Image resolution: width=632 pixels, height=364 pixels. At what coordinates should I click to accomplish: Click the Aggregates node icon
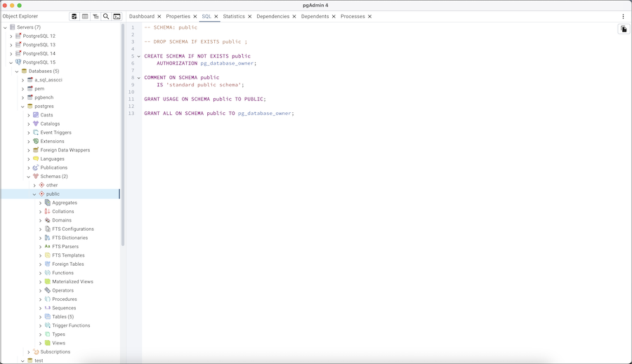pos(48,203)
